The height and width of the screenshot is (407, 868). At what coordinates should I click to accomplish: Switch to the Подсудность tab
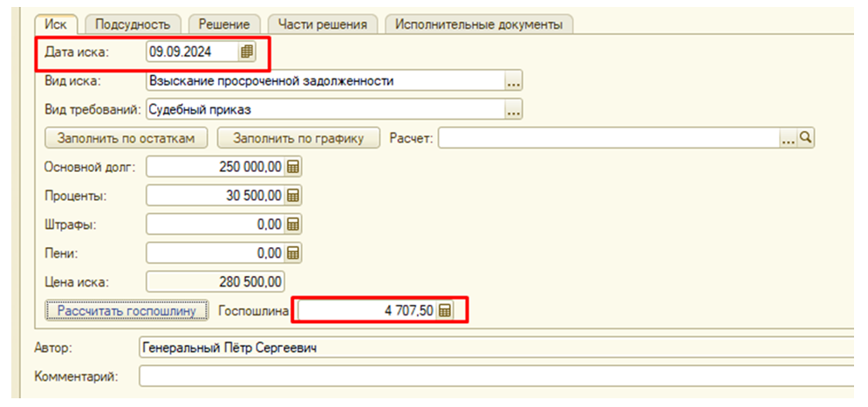132,24
